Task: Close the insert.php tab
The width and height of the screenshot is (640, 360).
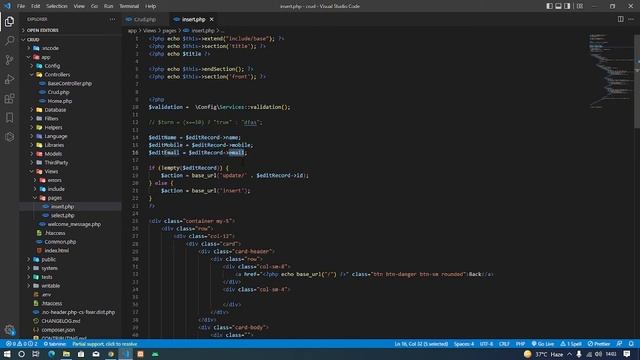Action: click(211, 19)
